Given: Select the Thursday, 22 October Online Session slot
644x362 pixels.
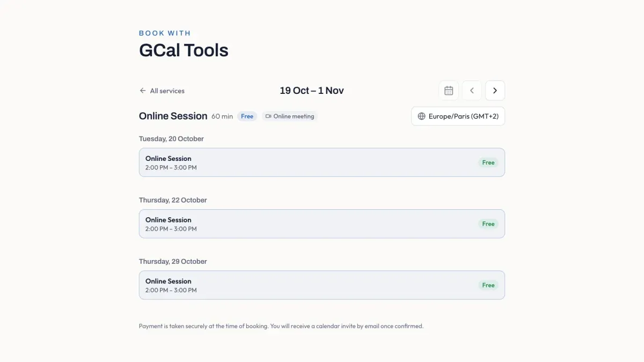Looking at the screenshot, I should tap(321, 224).
